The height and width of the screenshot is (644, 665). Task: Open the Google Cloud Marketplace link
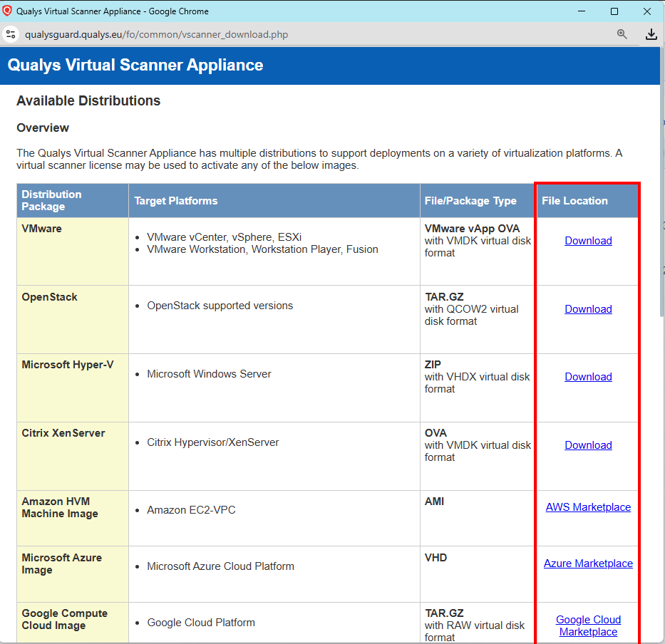point(588,625)
